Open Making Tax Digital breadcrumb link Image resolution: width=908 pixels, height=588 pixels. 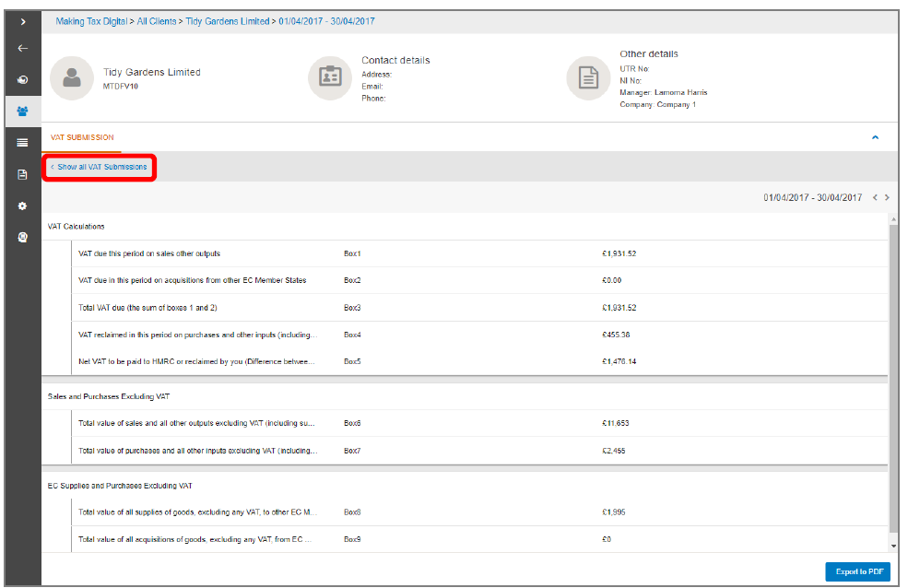pyautogui.click(x=91, y=21)
